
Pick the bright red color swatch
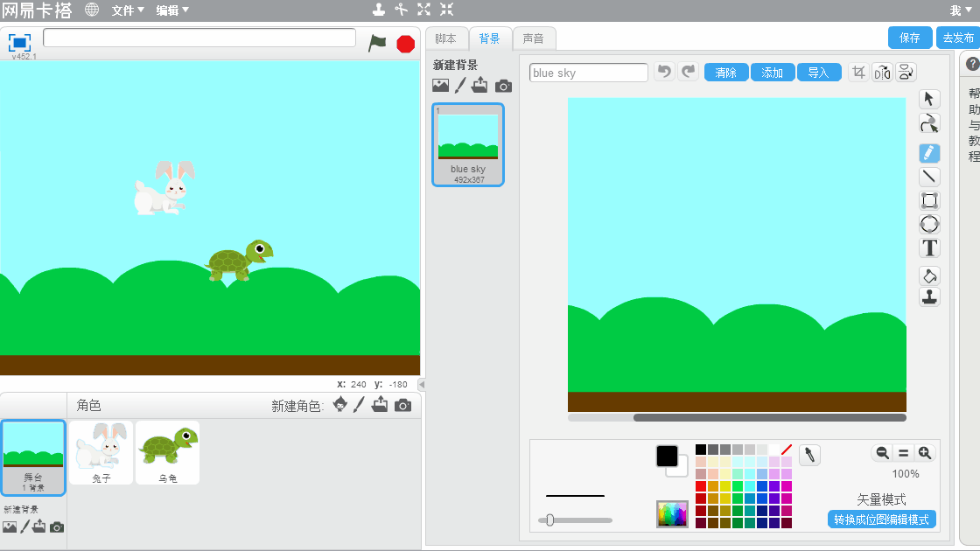click(701, 486)
